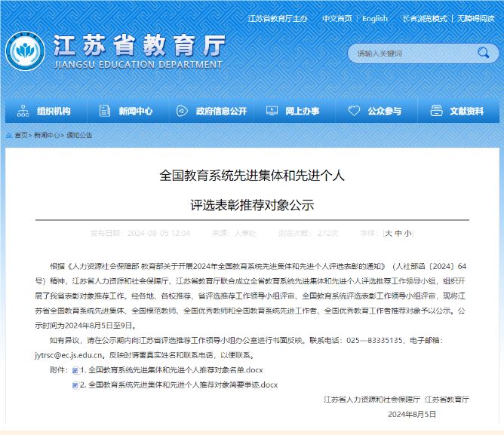Switch site language to English
The height and width of the screenshot is (435, 504).
[374, 18]
